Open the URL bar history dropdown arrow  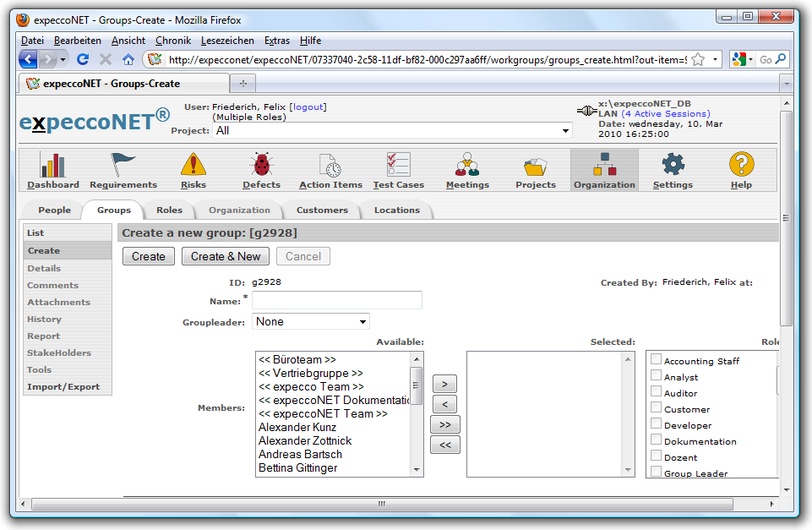[x=715, y=59]
